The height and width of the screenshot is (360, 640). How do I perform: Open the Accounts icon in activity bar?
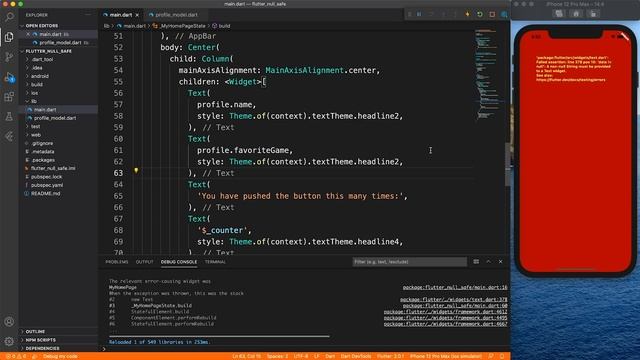(9, 322)
